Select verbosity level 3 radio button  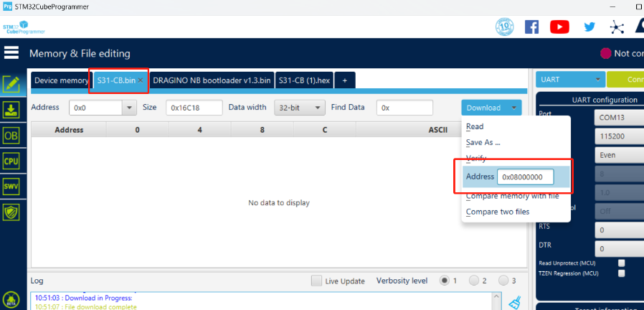(503, 281)
